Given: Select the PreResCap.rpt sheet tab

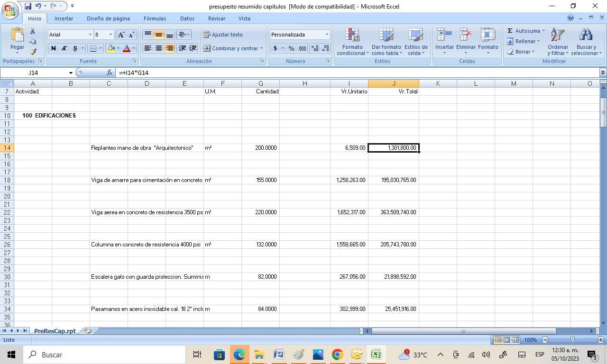Looking at the screenshot, I should (x=55, y=331).
